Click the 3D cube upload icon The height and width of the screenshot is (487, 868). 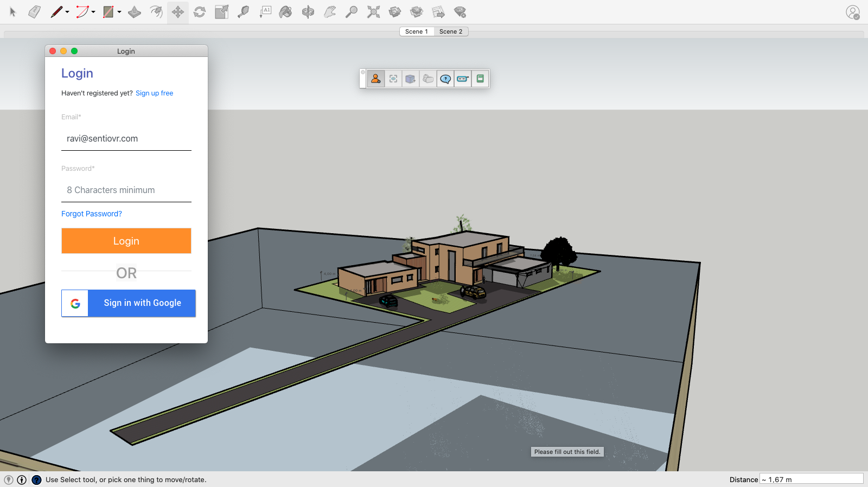pos(411,79)
